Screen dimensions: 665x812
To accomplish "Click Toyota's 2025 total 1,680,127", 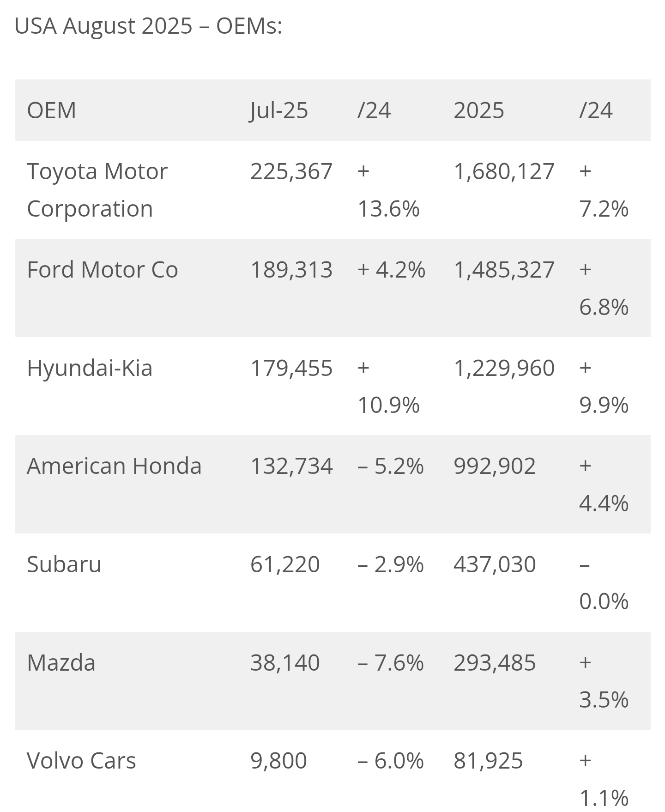I will (504, 171).
